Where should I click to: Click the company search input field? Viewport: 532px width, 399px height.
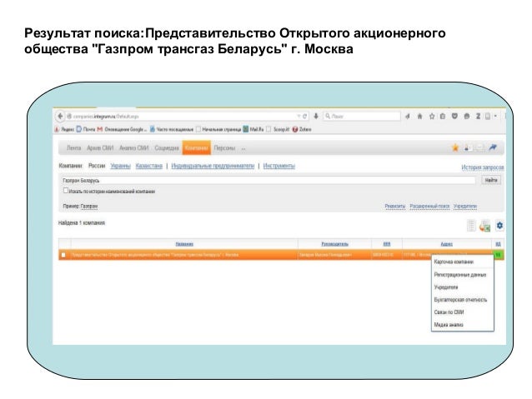[269, 181]
